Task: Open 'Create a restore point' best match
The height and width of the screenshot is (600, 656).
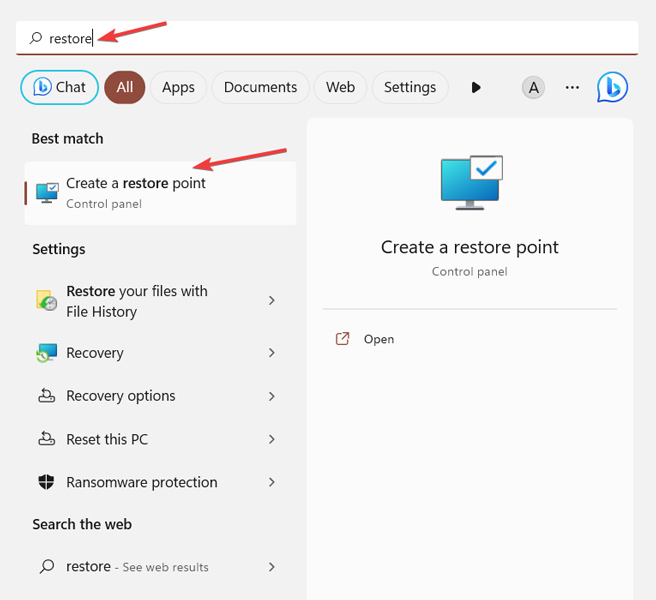Action: pos(160,193)
